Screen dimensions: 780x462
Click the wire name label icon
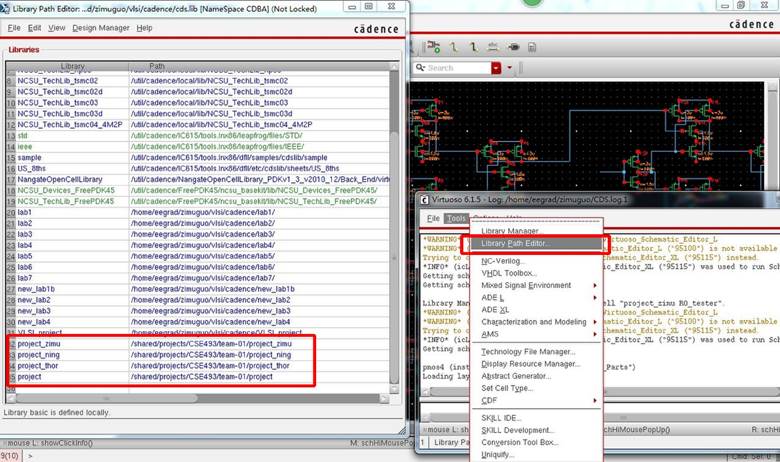tap(491, 46)
